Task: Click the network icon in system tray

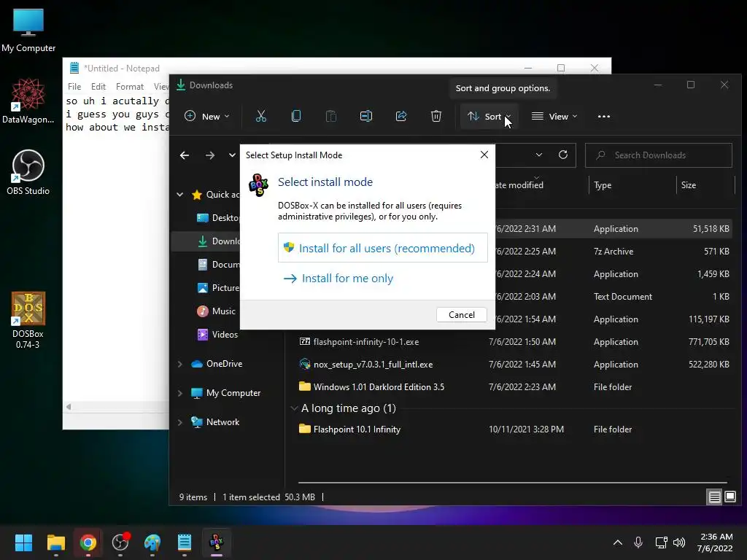Action: [661, 542]
